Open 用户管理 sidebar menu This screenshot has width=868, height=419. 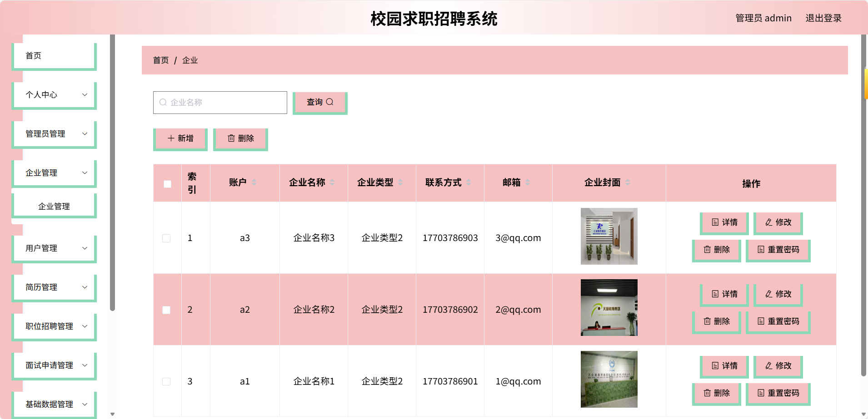pos(54,248)
